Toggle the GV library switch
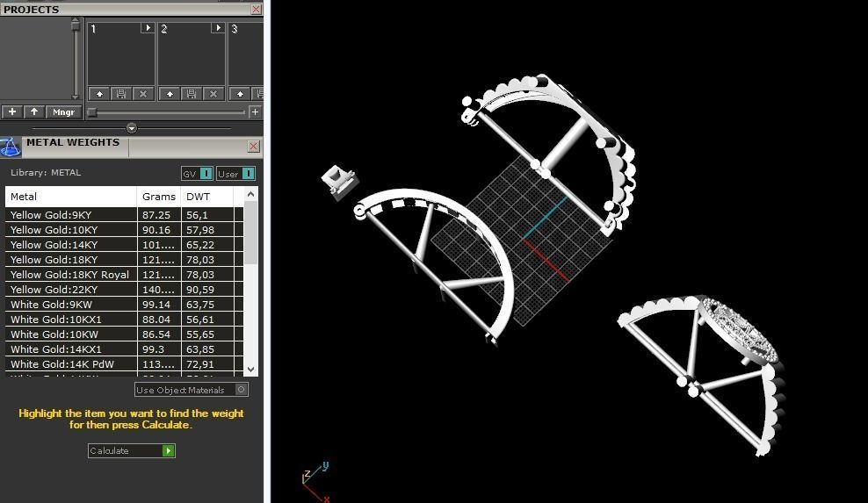This screenshot has height=503, width=868. (197, 174)
